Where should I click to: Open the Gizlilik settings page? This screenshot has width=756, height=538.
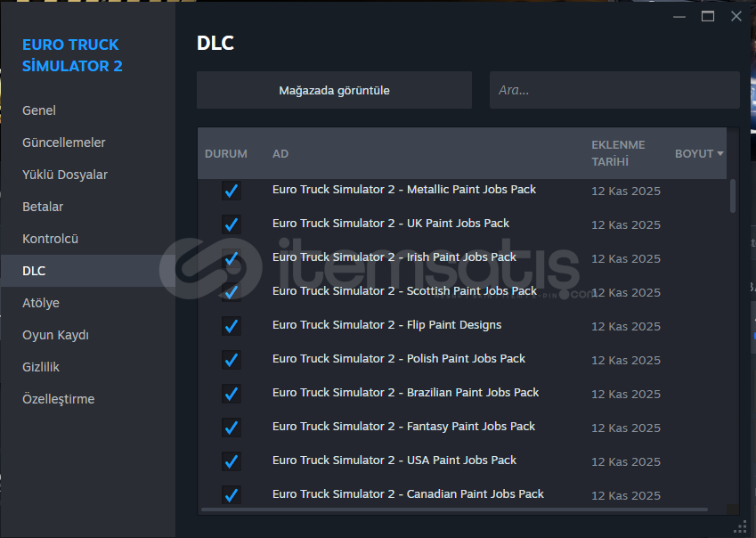tap(41, 367)
